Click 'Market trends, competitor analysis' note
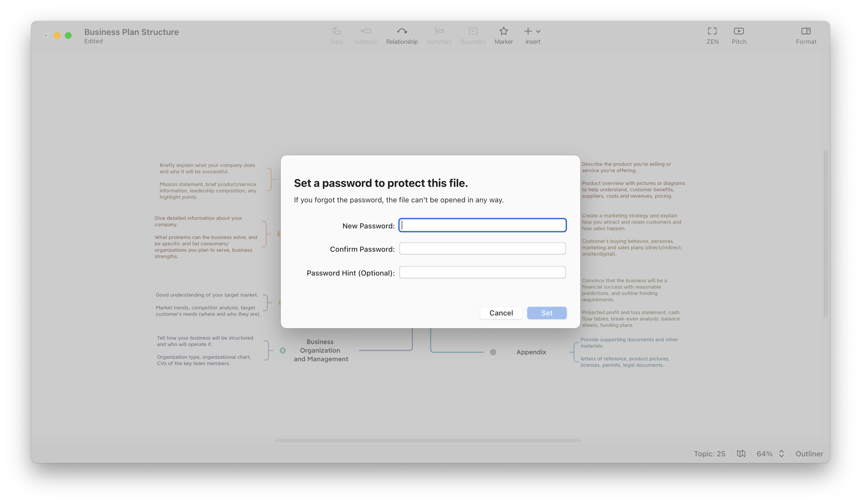 [208, 311]
